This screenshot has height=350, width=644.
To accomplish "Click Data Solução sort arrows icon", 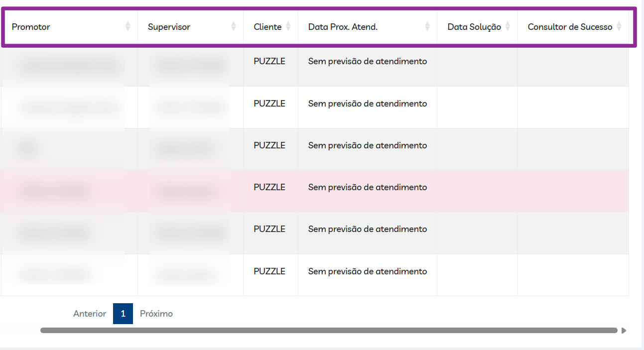I will click(x=508, y=26).
